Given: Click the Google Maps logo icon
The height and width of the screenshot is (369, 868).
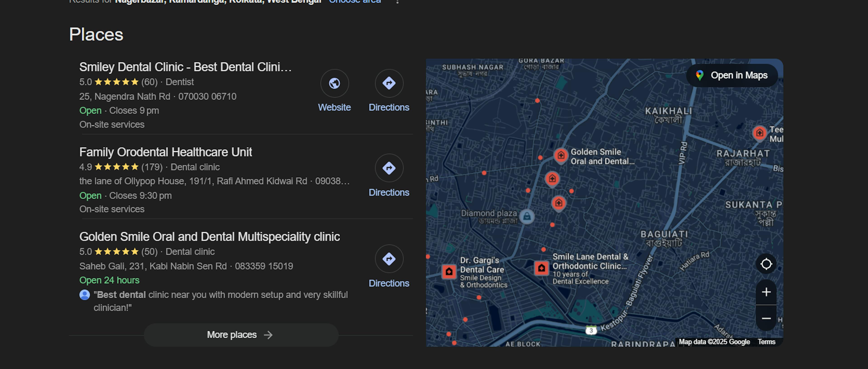Looking at the screenshot, I should click(700, 75).
